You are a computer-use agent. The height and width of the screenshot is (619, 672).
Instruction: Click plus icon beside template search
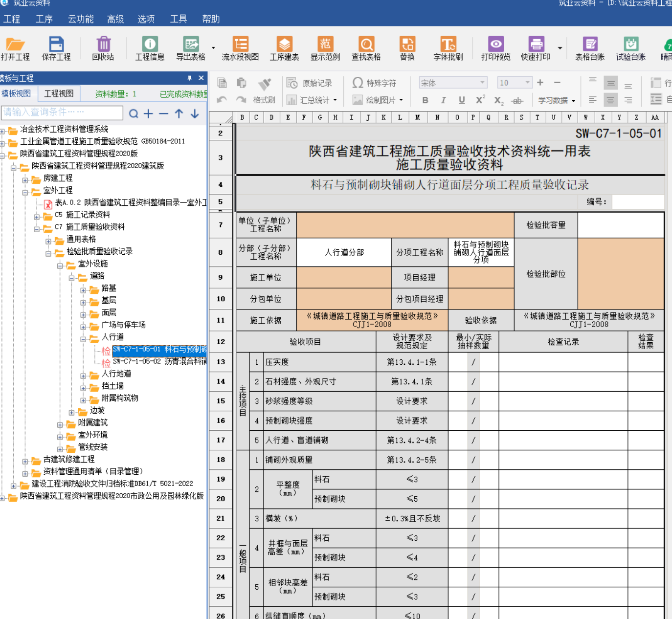[x=148, y=114]
